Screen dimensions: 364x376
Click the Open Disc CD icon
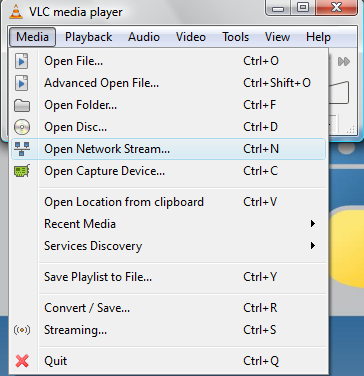click(x=22, y=127)
